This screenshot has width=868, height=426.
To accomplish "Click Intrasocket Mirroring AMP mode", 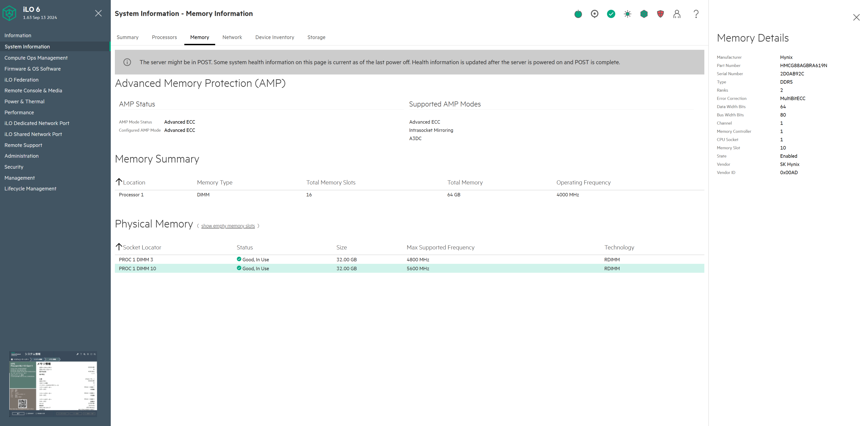I will tap(431, 130).
